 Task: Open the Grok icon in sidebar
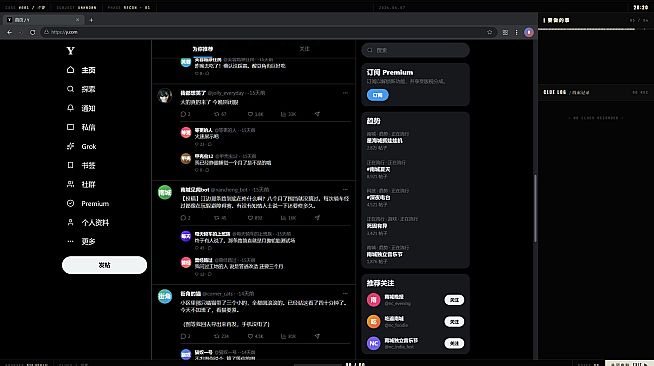point(70,146)
